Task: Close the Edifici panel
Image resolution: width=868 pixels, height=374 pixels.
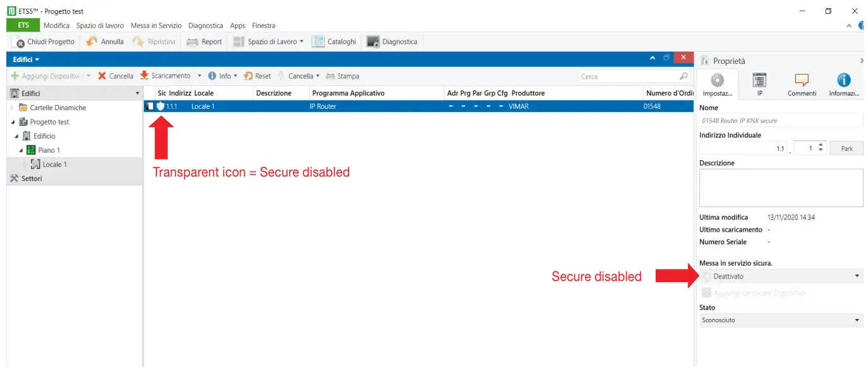Action: coord(683,58)
